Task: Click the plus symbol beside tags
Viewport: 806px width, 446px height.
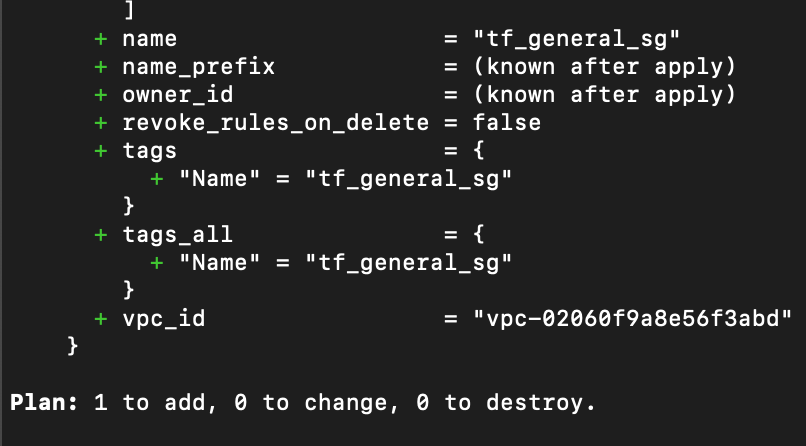Action: [101, 151]
